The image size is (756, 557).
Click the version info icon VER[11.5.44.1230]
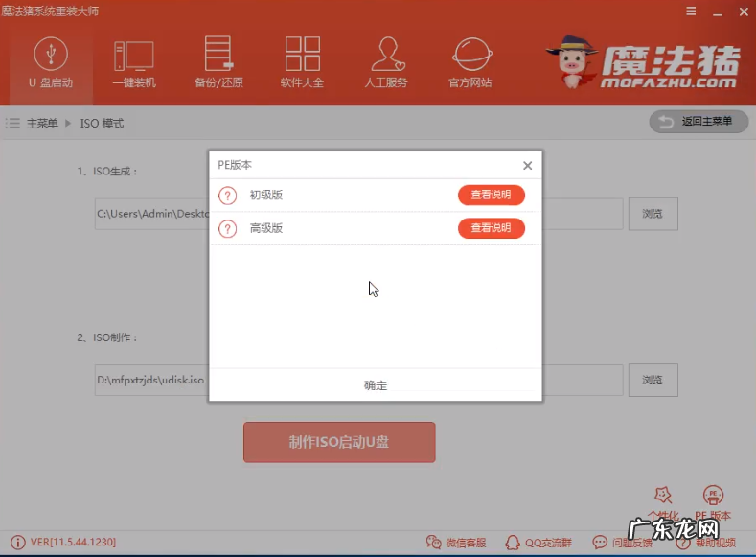(18, 543)
